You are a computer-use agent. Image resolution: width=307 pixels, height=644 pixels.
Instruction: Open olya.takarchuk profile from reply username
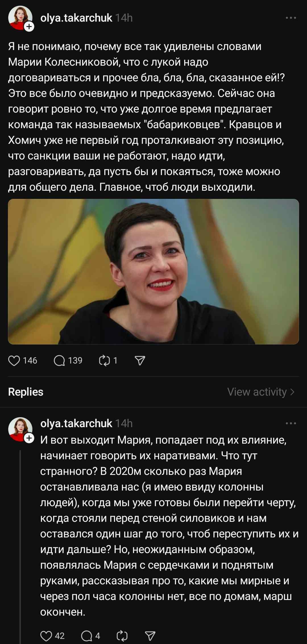[76, 423]
